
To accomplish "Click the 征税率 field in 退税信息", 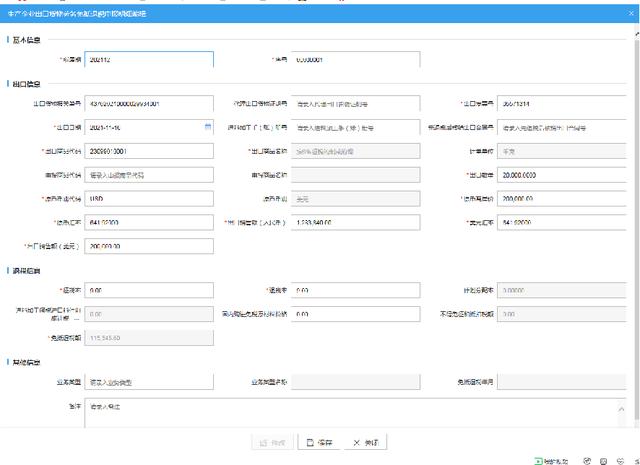I will pyautogui.click(x=149, y=290).
